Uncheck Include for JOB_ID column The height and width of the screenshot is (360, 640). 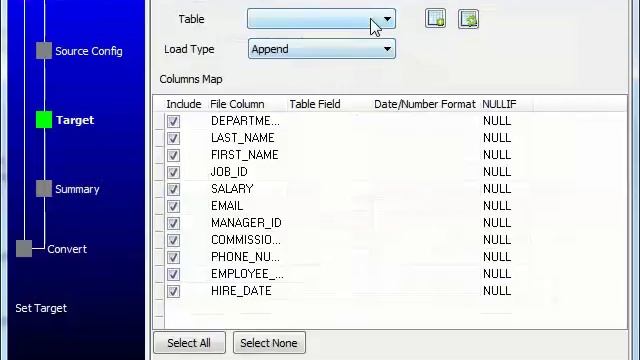(x=173, y=172)
